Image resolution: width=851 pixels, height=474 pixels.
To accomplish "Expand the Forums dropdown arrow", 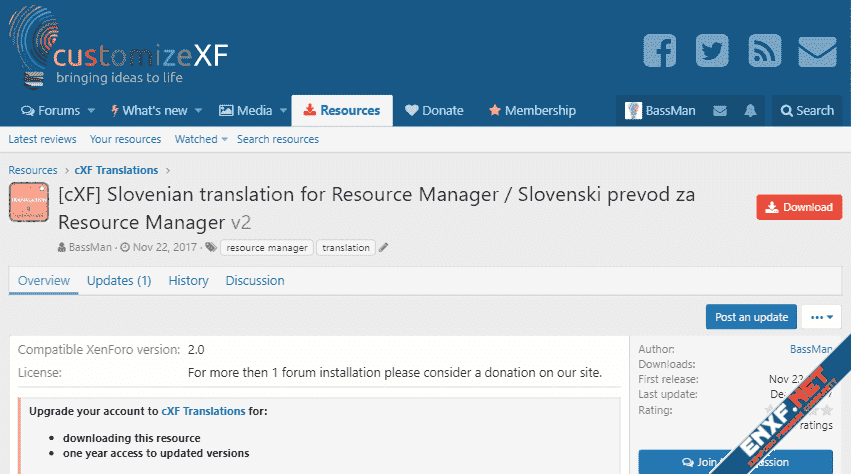I will [x=92, y=111].
